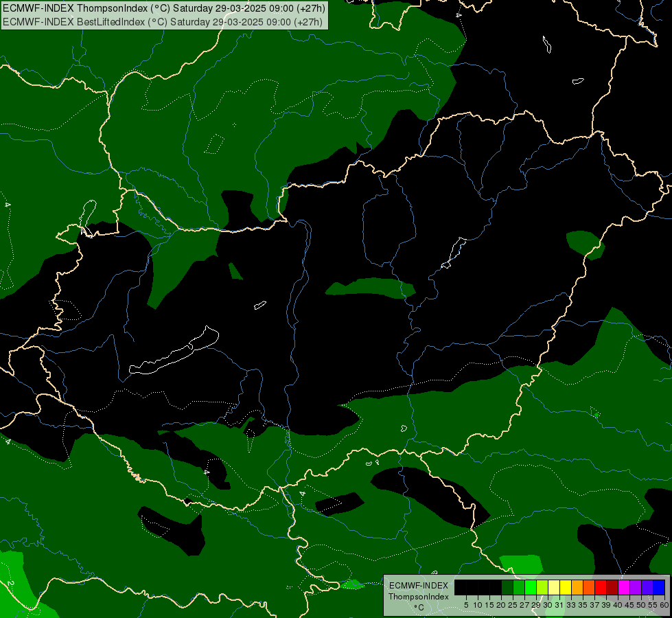Click the legend tick label '45'

tap(629, 605)
